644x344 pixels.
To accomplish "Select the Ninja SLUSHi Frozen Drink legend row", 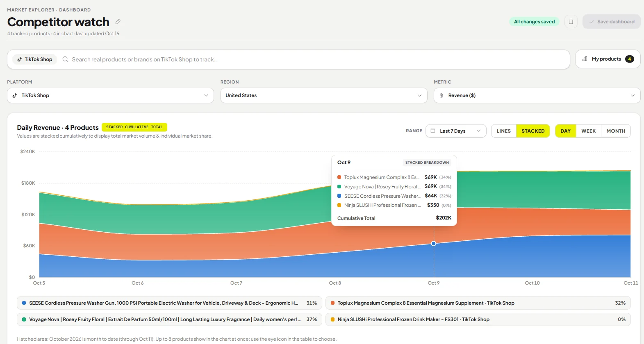I will tap(478, 319).
